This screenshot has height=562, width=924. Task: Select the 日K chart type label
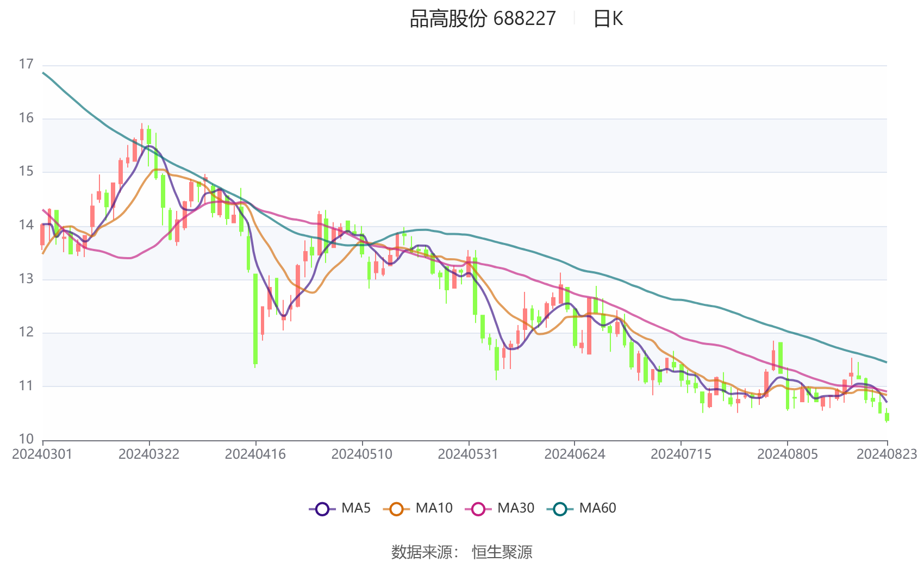tap(608, 19)
